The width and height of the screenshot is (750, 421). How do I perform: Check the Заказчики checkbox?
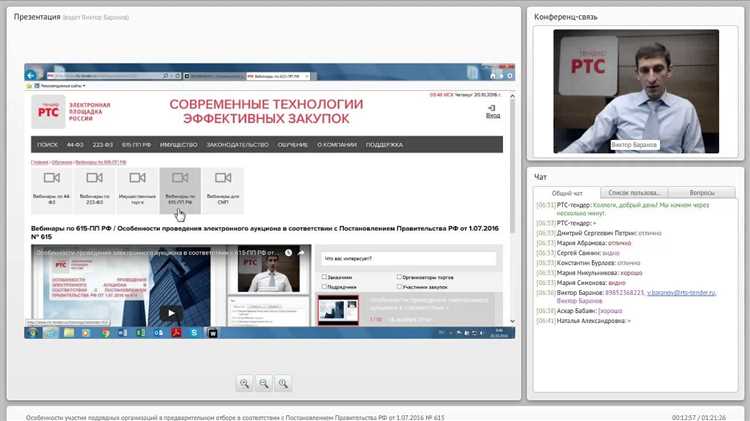click(324, 277)
